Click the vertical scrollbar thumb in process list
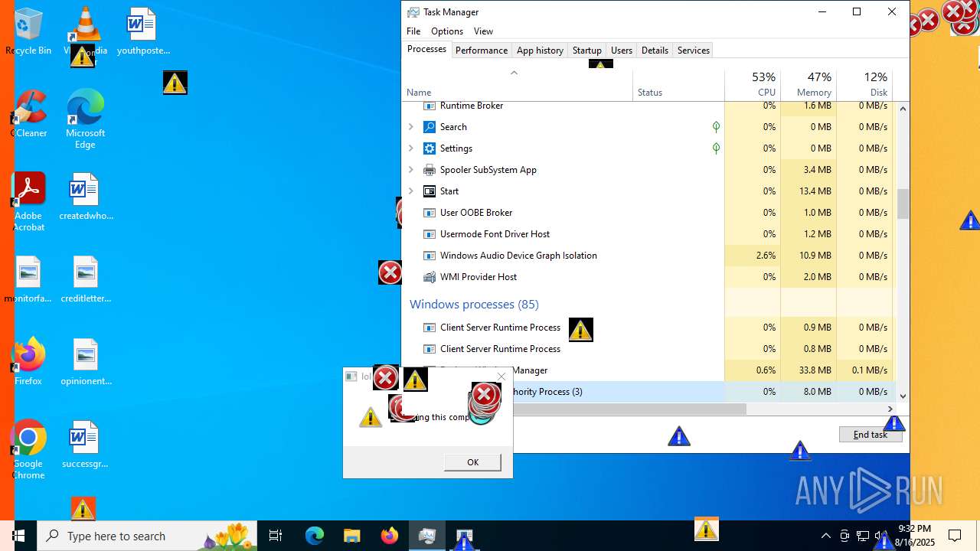The image size is (980, 551). [903, 204]
